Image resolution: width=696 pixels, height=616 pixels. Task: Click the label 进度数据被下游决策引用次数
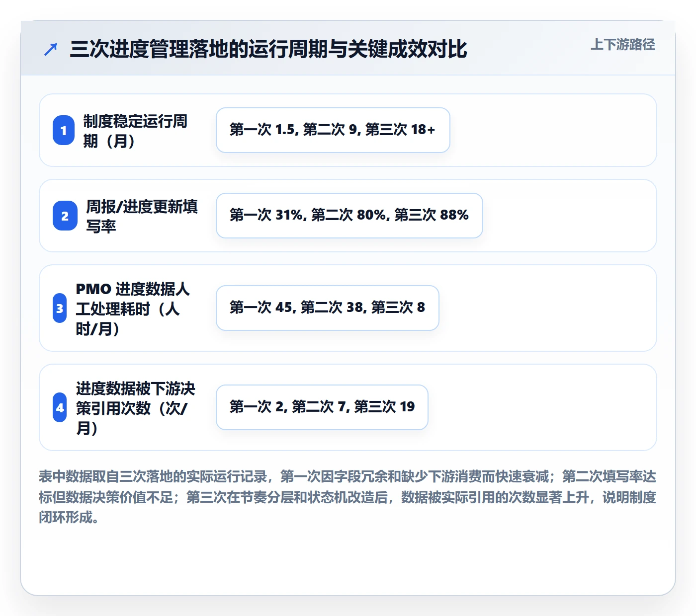tap(135, 408)
